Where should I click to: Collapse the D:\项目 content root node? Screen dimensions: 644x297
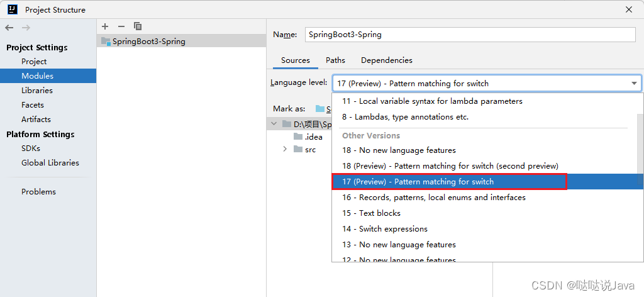[274, 124]
